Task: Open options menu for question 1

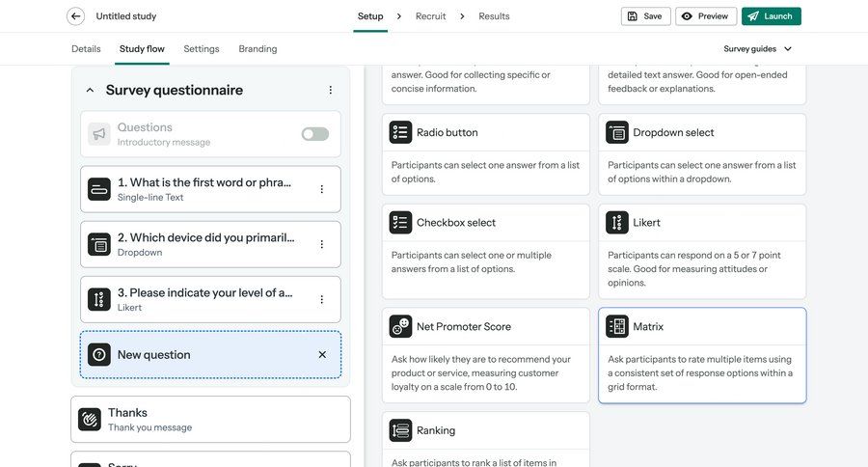Action: coord(322,189)
